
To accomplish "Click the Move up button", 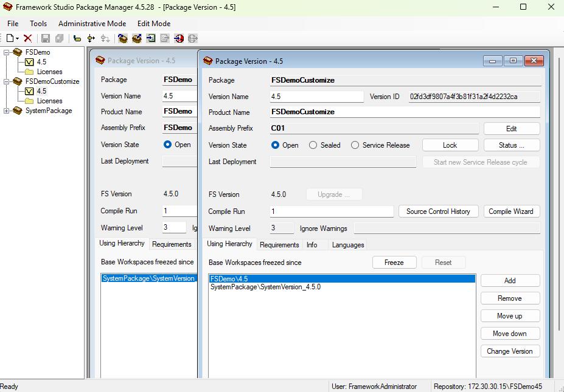I will pyautogui.click(x=510, y=316).
